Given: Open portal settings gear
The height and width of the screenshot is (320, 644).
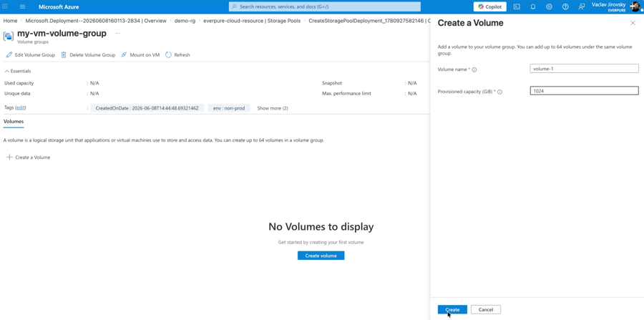Looking at the screenshot, I should click(x=549, y=6).
